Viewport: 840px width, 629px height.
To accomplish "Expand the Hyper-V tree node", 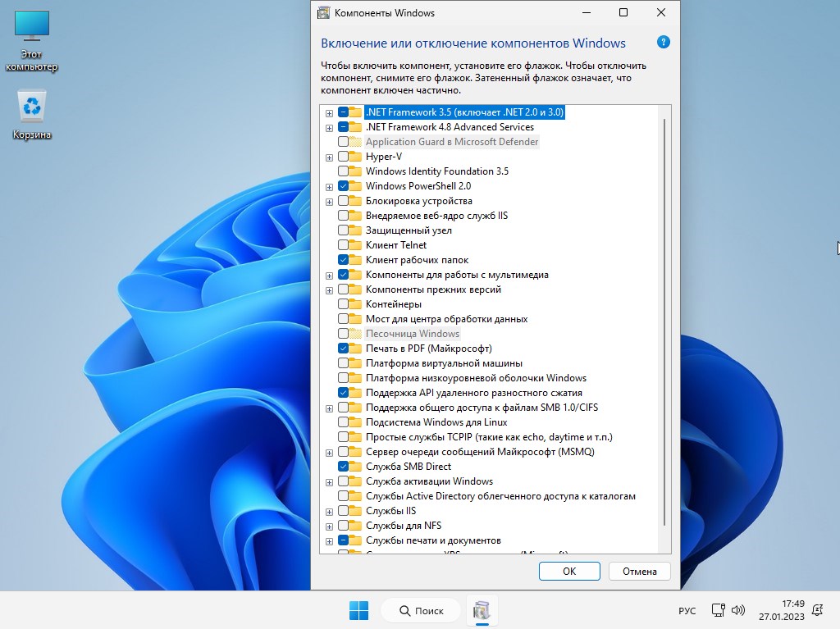I will [329, 157].
